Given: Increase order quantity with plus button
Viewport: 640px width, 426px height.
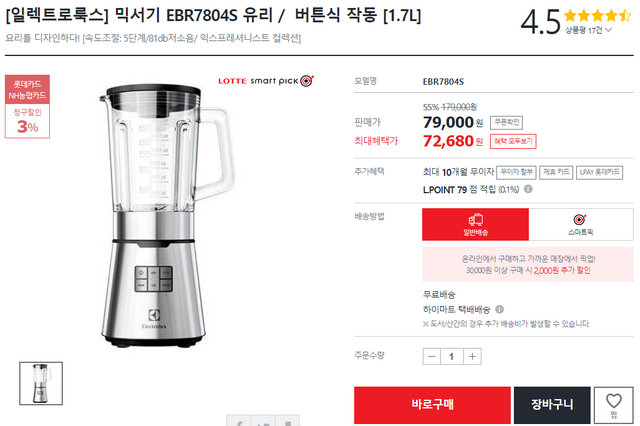Looking at the screenshot, I should (x=472, y=356).
